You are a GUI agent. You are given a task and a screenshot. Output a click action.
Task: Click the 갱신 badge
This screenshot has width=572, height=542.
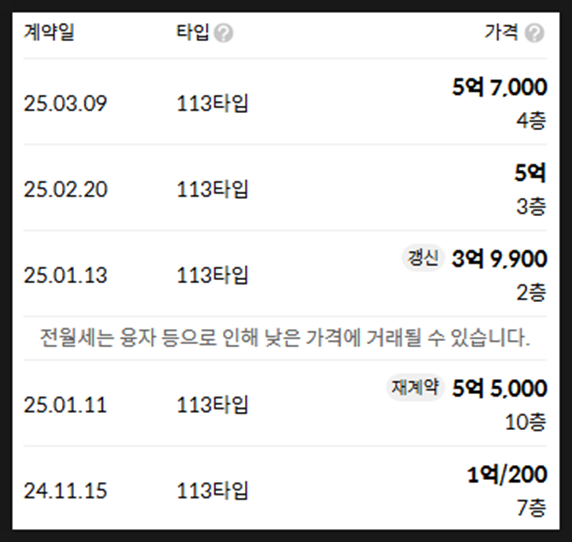(x=423, y=258)
